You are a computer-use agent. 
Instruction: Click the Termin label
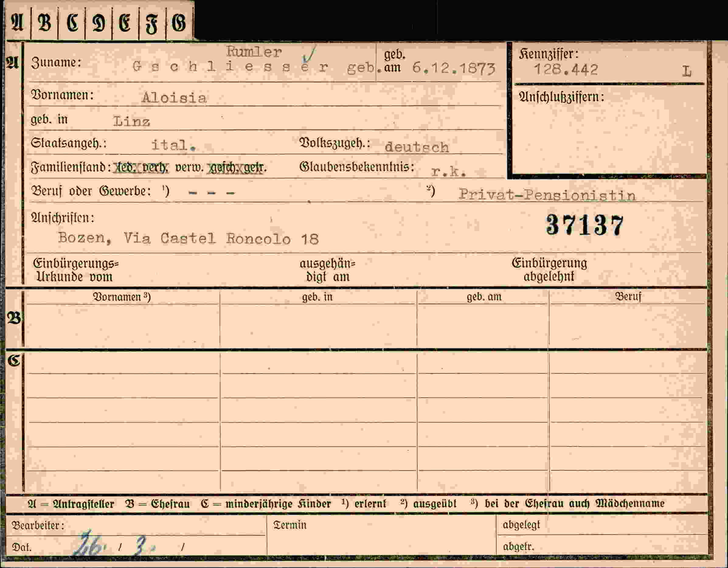tap(290, 525)
